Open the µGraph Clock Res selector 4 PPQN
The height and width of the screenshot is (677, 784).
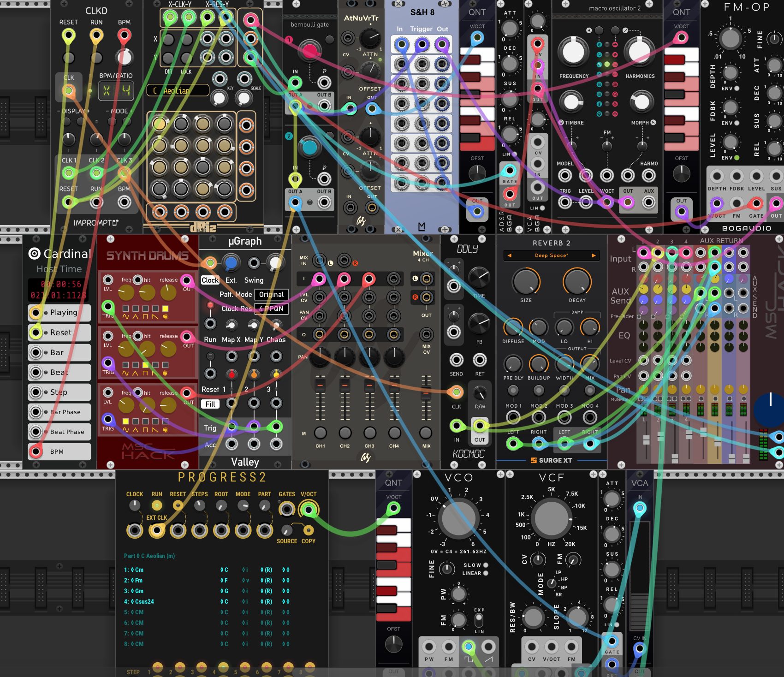click(x=272, y=309)
